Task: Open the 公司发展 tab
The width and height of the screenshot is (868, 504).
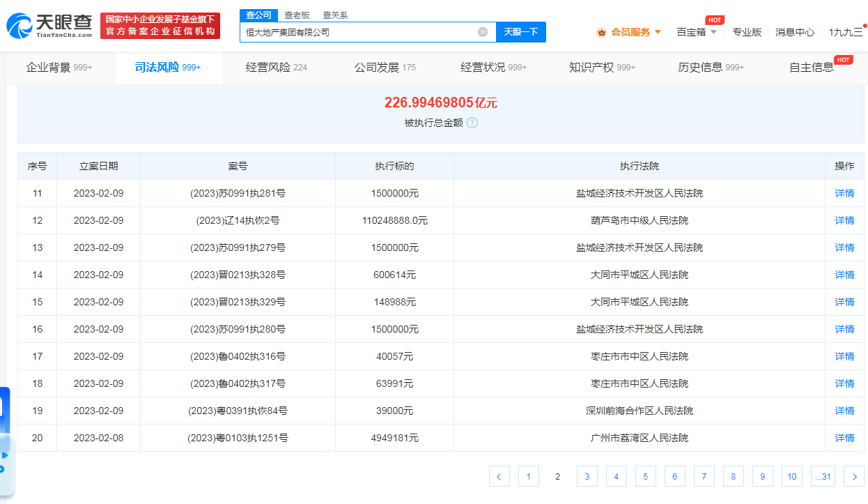Action: tap(385, 68)
